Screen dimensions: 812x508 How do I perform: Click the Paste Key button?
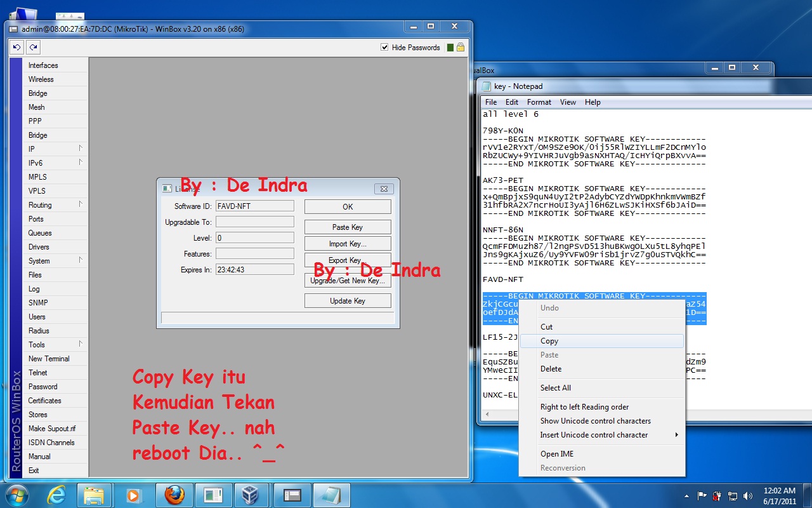click(348, 227)
